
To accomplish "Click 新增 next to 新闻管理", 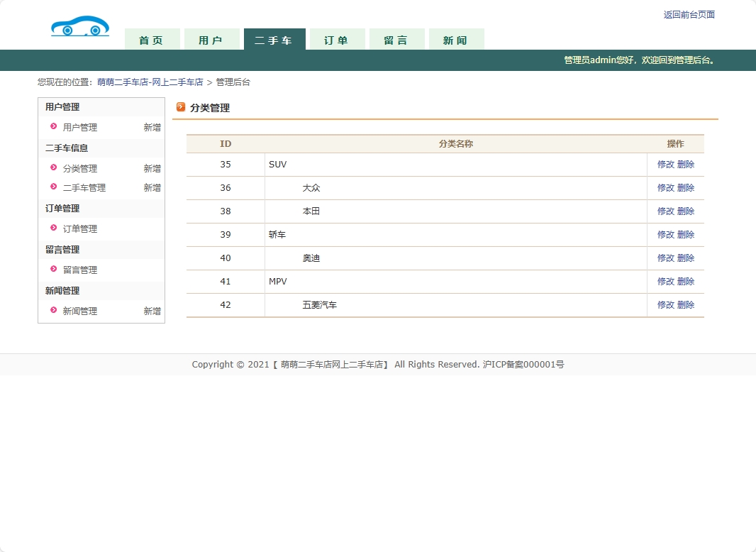I will click(x=152, y=311).
